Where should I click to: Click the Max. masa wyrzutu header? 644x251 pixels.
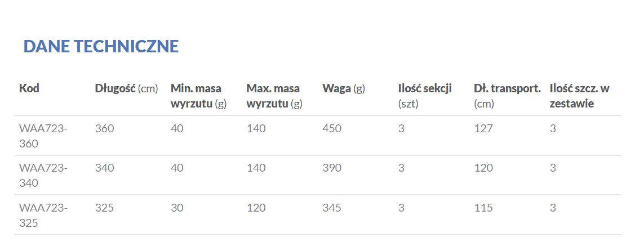click(x=274, y=96)
